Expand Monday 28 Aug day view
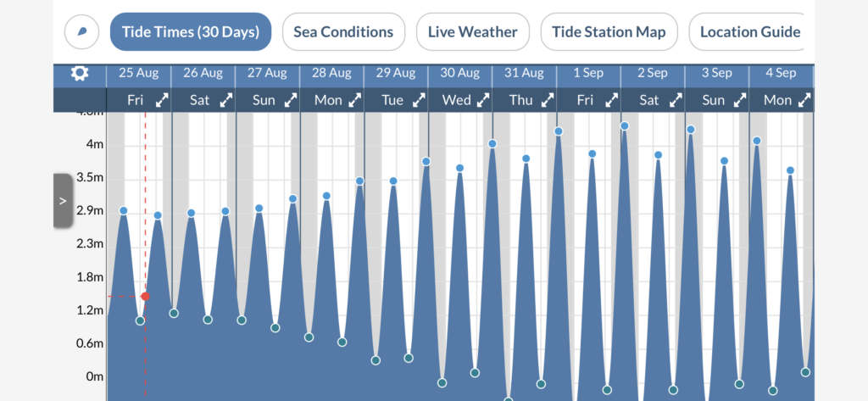This screenshot has width=868, height=401. pyautogui.click(x=355, y=100)
